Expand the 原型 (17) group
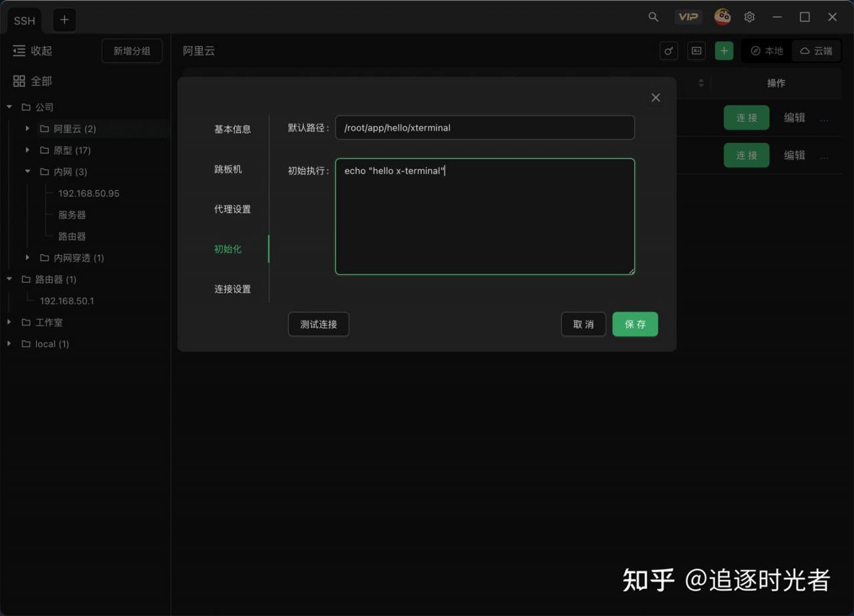 [x=27, y=150]
